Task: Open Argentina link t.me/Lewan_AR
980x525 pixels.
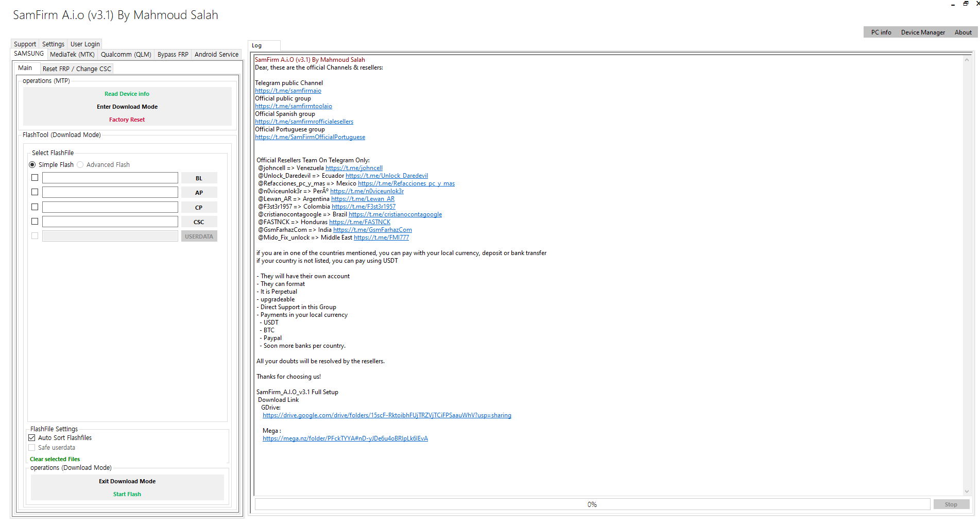Action: pyautogui.click(x=363, y=199)
